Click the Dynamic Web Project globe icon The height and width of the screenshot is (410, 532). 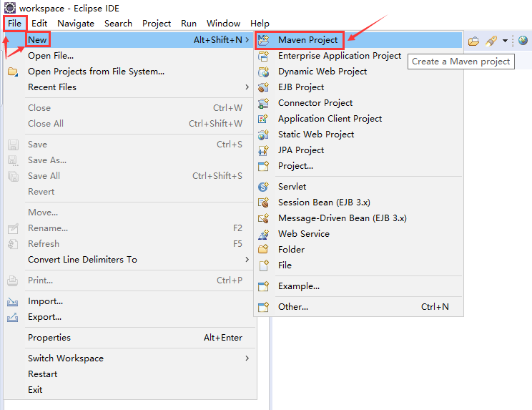tap(263, 72)
